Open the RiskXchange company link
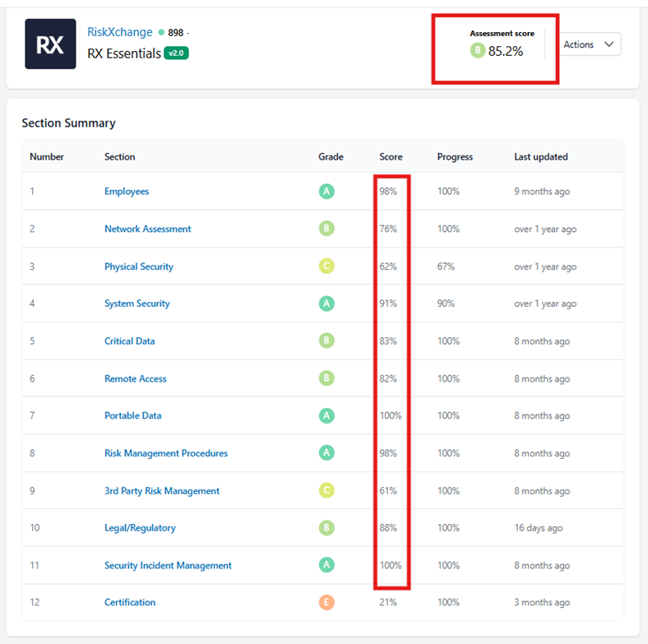648x644 pixels. pos(120,32)
